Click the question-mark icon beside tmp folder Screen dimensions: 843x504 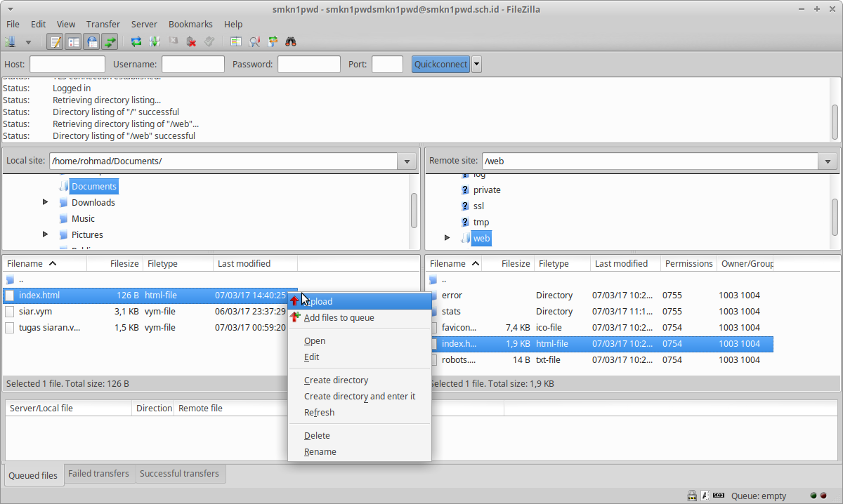pyautogui.click(x=465, y=222)
